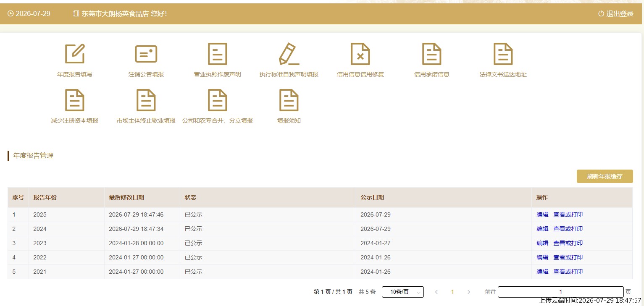Open 执行标准自我声明填报 pencil icon

click(289, 54)
